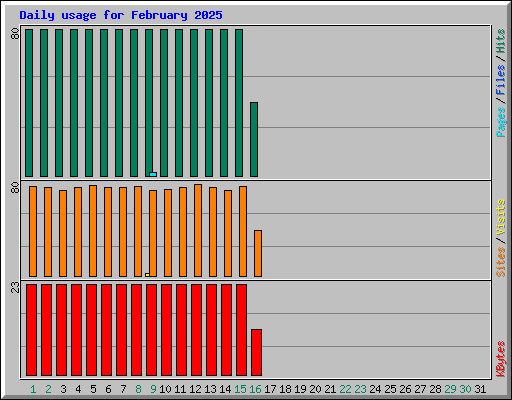Screen dimensions: 512x400
Task: Select the red KBytes bar for day 1
Action: point(31,330)
